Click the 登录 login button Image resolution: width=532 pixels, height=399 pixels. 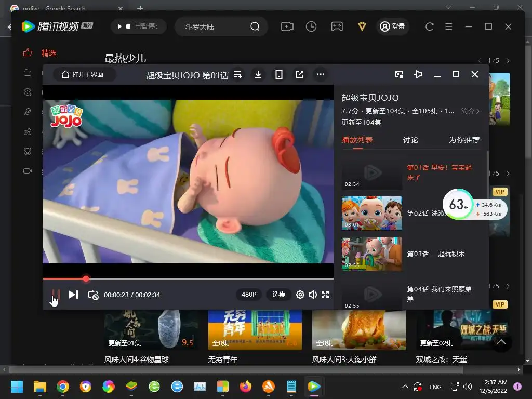click(x=392, y=26)
